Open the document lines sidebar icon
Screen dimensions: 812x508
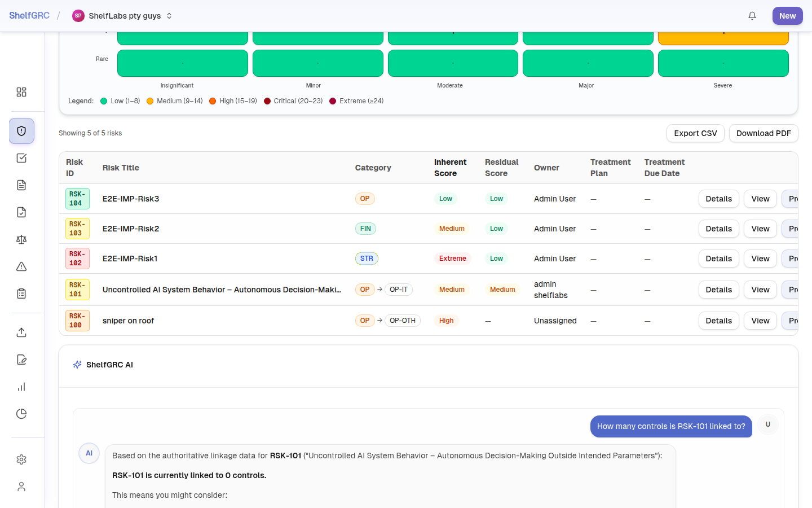21,185
